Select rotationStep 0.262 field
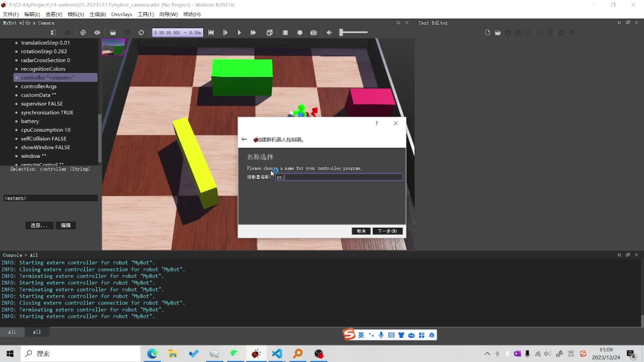The height and width of the screenshot is (362, 644). click(x=44, y=51)
